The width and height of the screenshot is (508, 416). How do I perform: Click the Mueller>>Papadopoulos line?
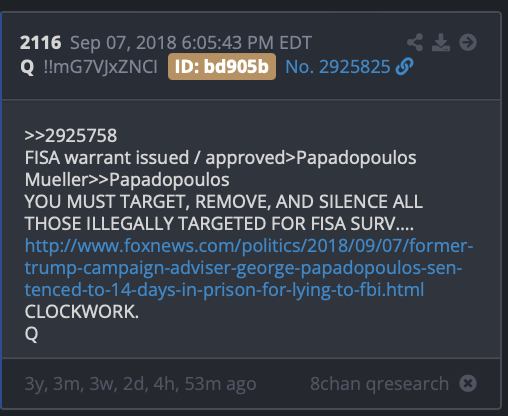[127, 179]
